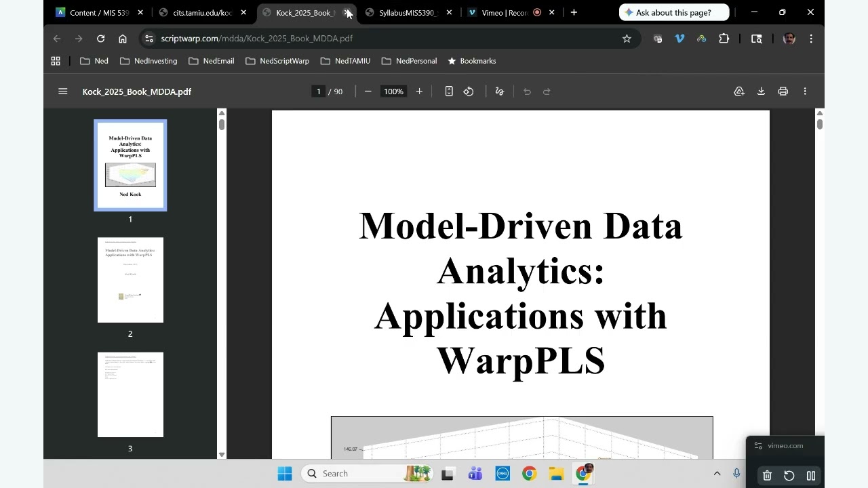Go to the browser home page
Viewport: 868px width, 488px height.
(x=123, y=39)
